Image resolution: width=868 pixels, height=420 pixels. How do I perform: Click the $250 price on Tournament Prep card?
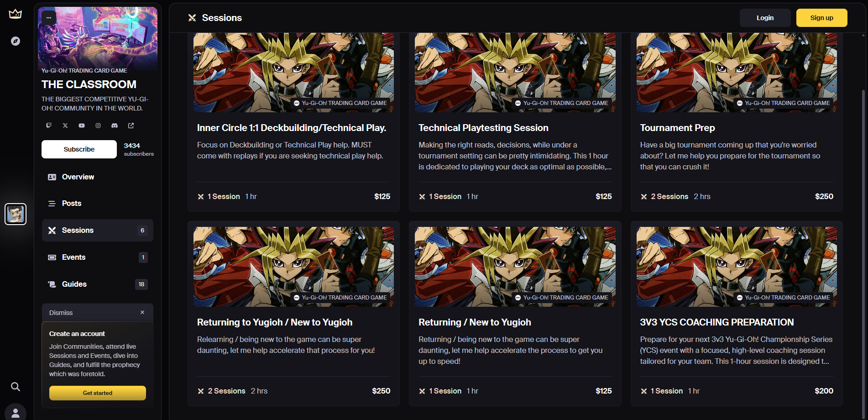(x=824, y=196)
